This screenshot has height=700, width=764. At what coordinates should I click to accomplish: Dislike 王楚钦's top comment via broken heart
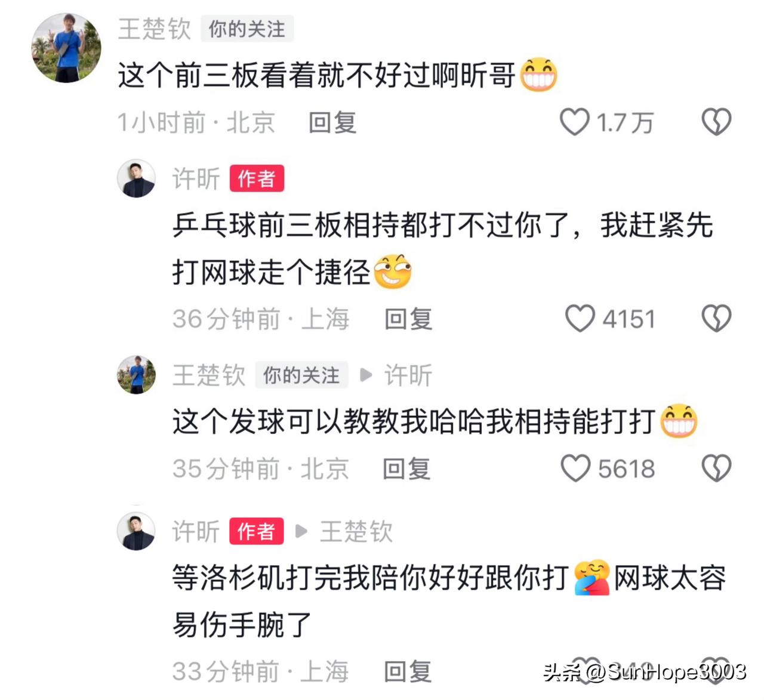click(x=716, y=122)
